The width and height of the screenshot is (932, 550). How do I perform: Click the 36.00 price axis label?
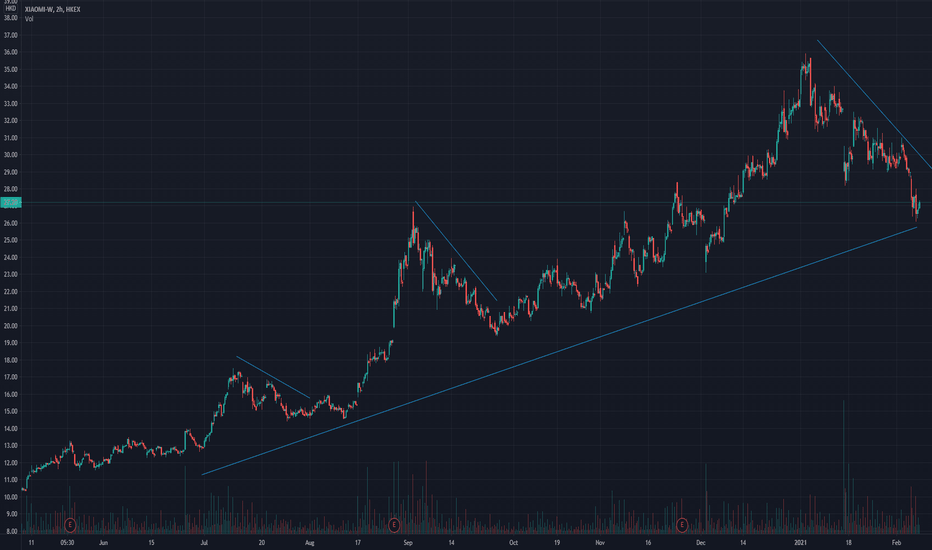pos(10,52)
